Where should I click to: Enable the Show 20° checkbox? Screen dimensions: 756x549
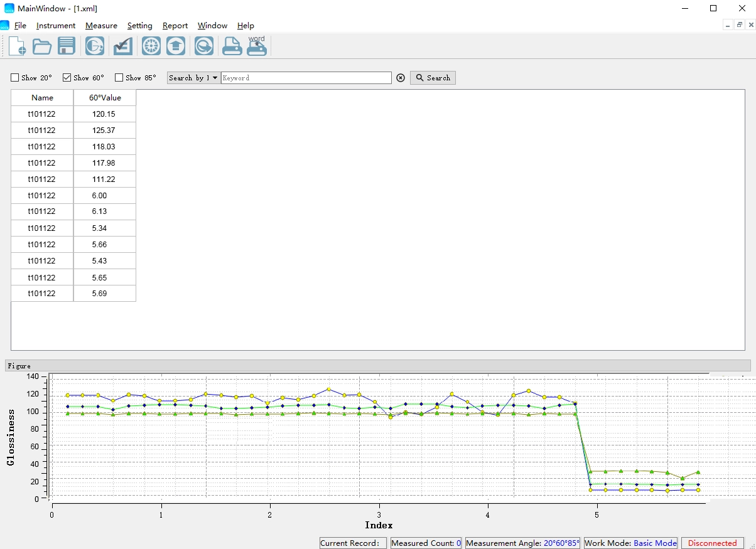pyautogui.click(x=15, y=78)
